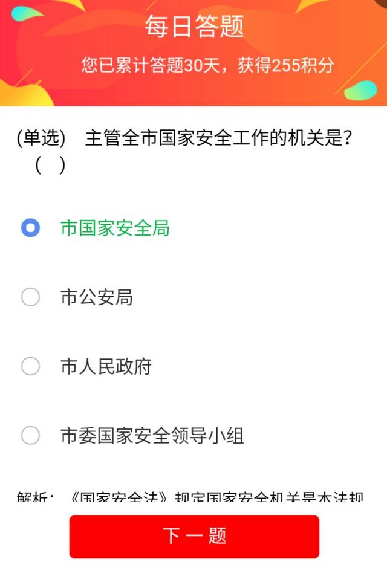Tap the green 市国家安全局 answer text
This screenshot has height=588, width=387.
pyautogui.click(x=115, y=228)
